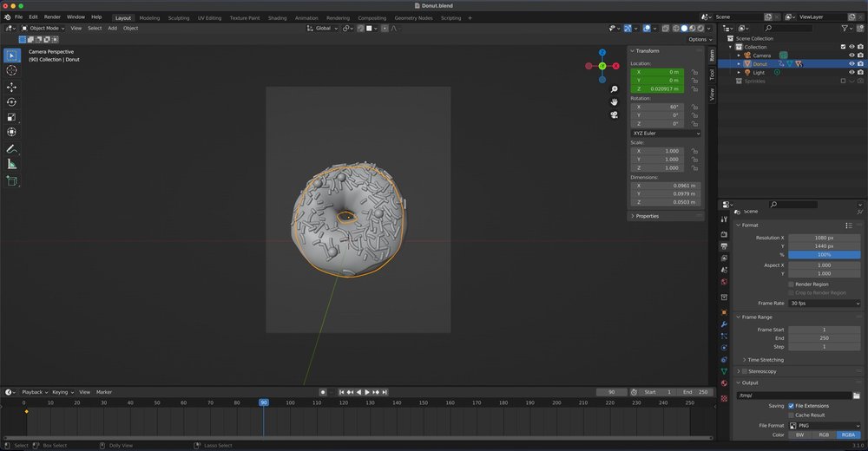Open the Output properties tab icon
This screenshot has height=451, width=868.
click(x=724, y=246)
